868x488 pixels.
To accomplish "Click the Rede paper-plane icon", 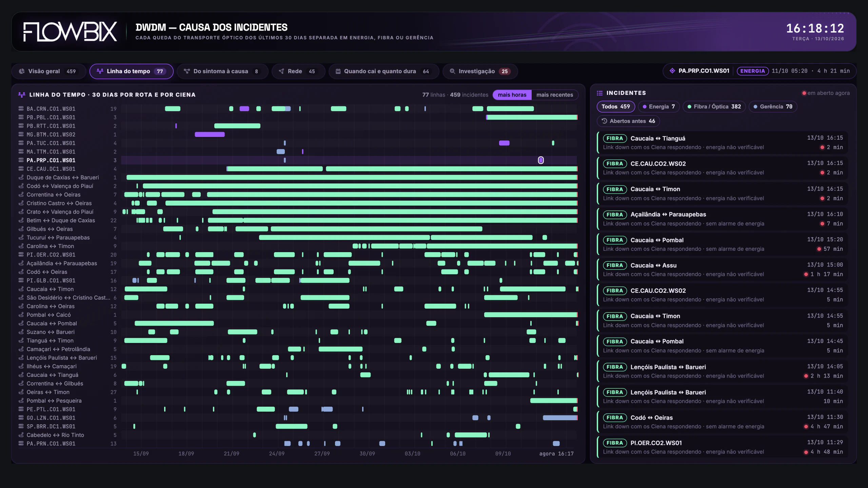I will click(281, 71).
